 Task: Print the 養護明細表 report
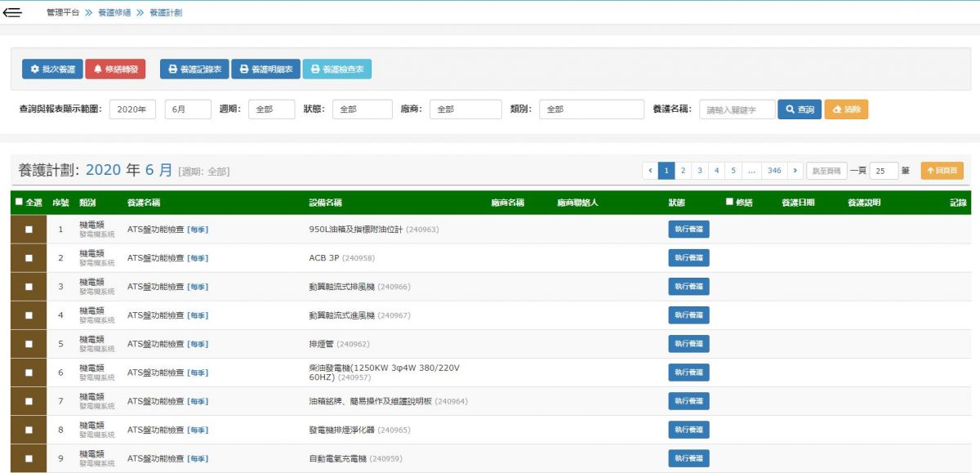pyautogui.click(x=266, y=69)
